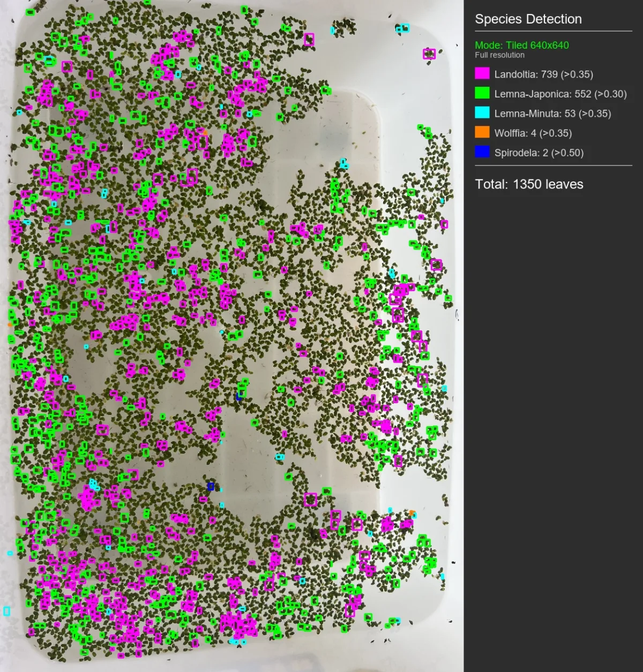Image resolution: width=643 pixels, height=672 pixels.
Task: Click the Species Detection panel title
Action: click(528, 19)
